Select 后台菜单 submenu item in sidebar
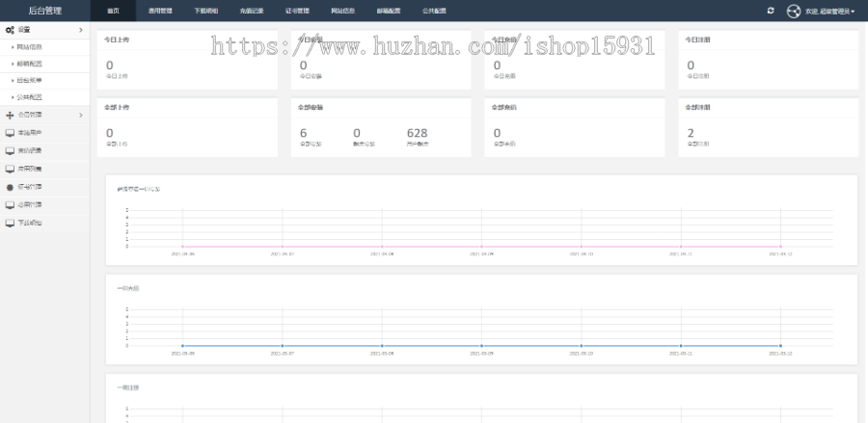Screen dimensions: 868x423 pyautogui.click(x=29, y=80)
